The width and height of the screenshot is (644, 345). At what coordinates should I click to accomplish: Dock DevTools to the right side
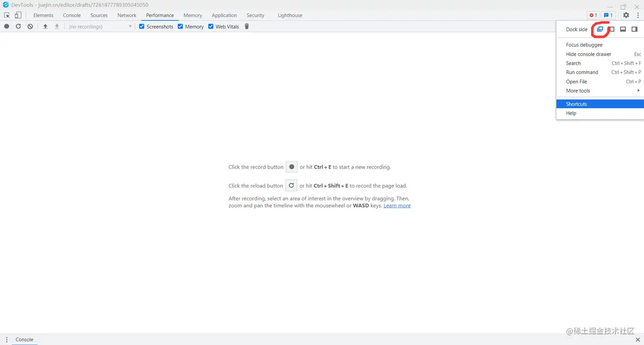(x=634, y=29)
